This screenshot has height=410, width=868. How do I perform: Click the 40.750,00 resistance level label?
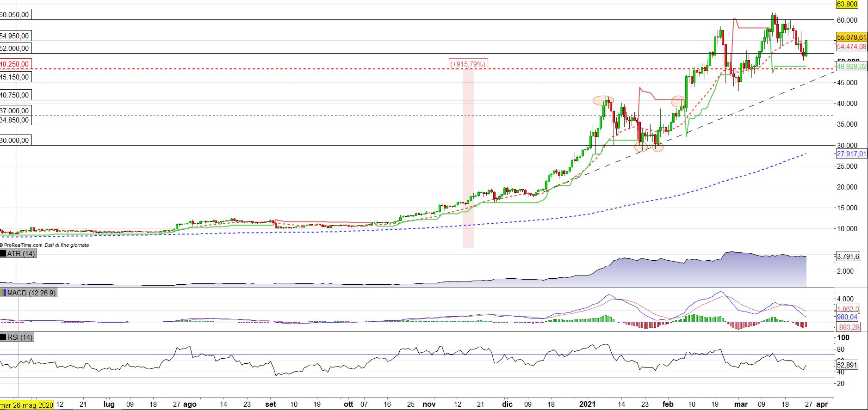[x=15, y=95]
